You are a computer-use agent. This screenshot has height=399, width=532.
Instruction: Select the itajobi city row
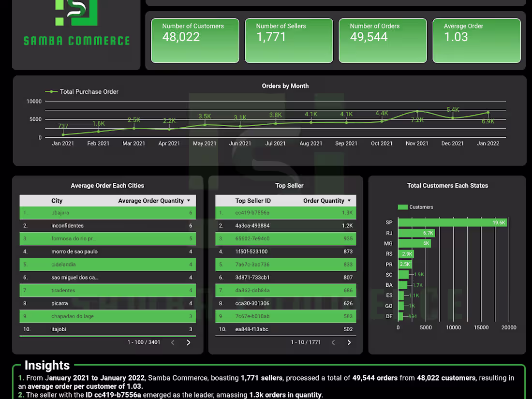point(107,329)
